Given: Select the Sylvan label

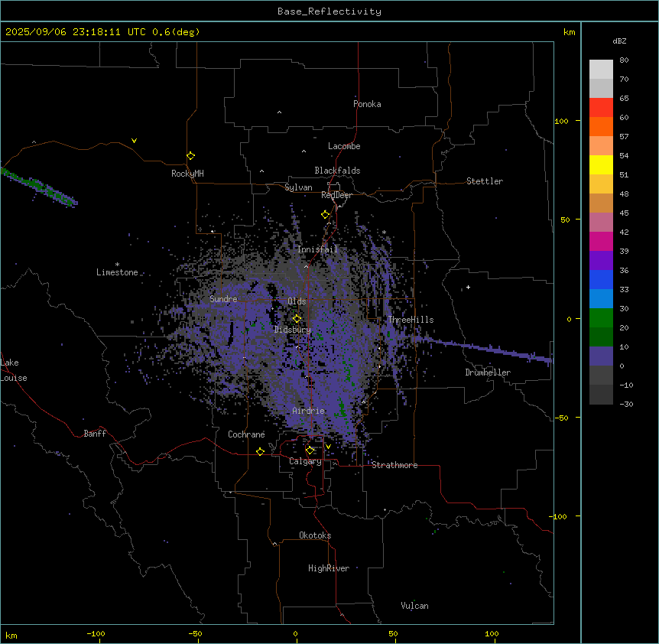Looking at the screenshot, I should click(298, 187).
